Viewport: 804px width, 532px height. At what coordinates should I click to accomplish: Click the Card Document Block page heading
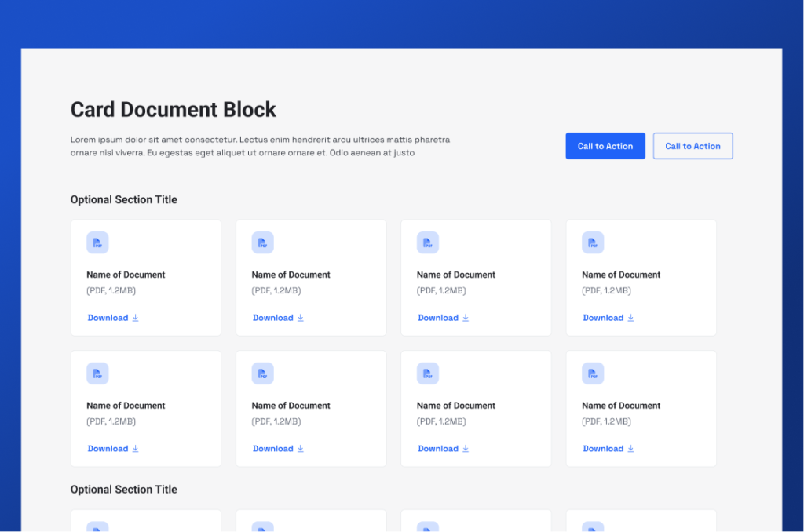click(173, 110)
